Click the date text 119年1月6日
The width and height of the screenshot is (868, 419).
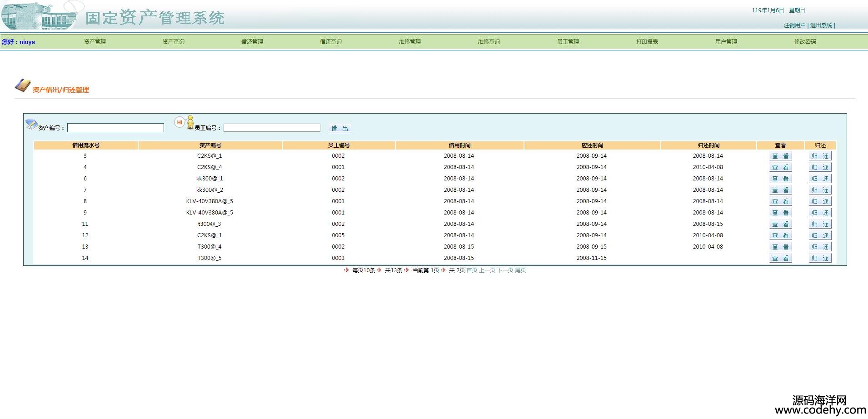[x=768, y=10]
